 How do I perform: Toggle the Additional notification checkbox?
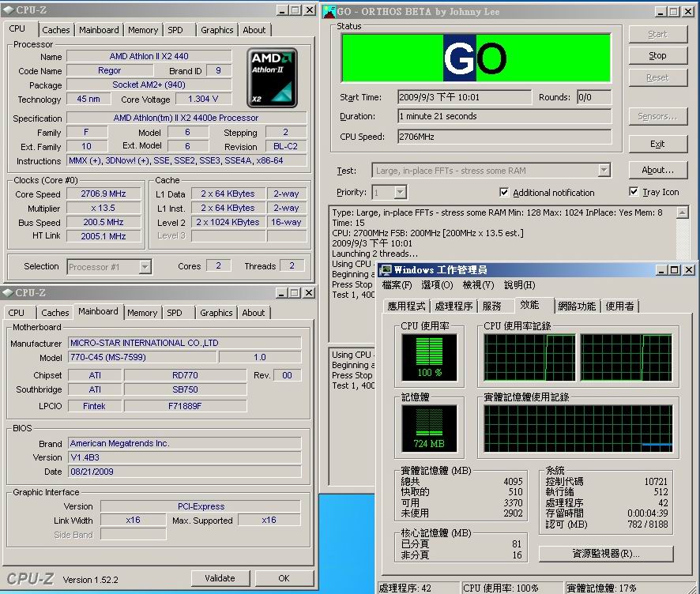504,193
